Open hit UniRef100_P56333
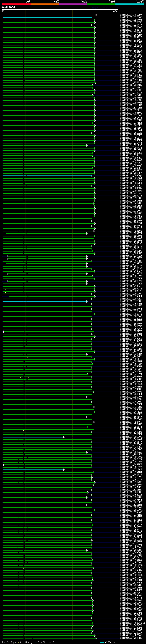 [x=131, y=82]
